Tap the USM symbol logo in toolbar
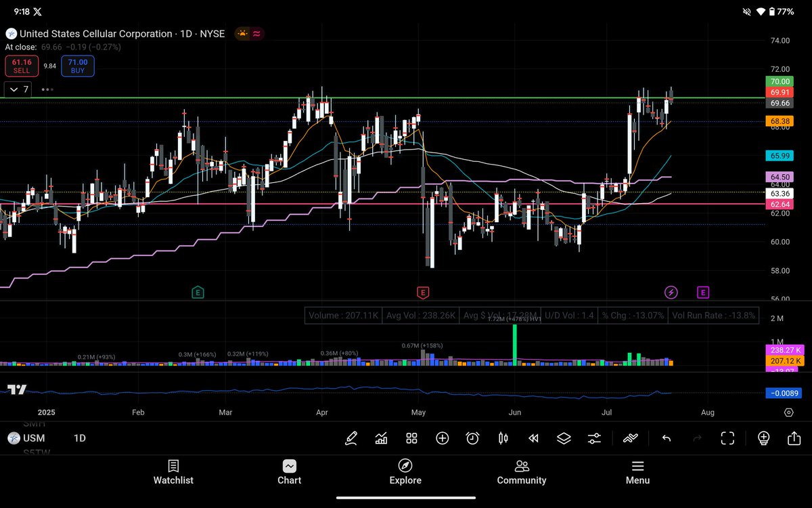The image size is (812, 508). (13, 438)
